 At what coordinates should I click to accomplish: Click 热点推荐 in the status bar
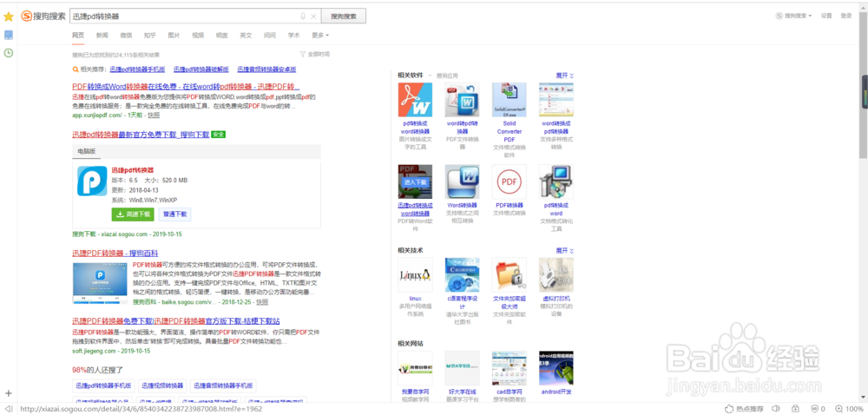point(745,409)
